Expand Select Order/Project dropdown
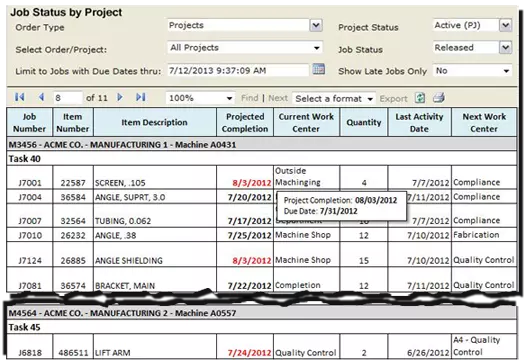Viewport: 526px width, 360px height. point(316,48)
